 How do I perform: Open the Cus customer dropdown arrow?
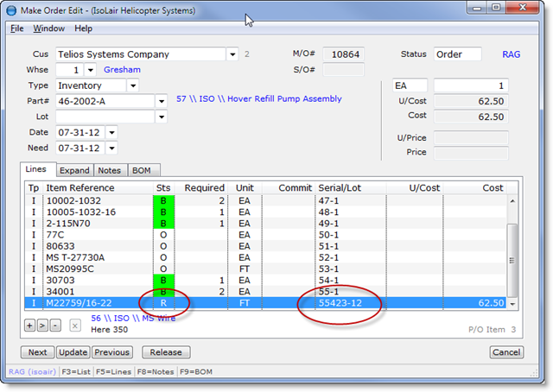232,54
